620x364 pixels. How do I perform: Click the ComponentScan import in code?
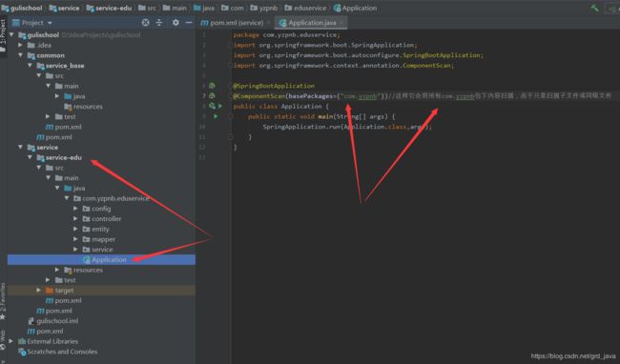point(426,66)
